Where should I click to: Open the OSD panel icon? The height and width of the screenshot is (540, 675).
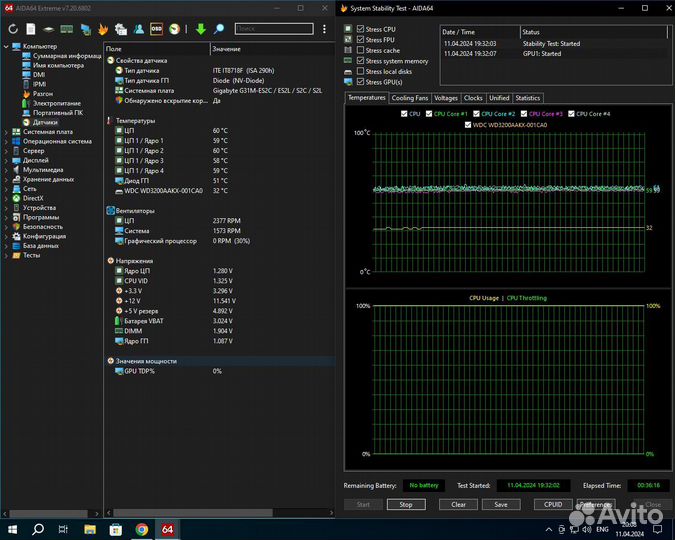coord(156,29)
